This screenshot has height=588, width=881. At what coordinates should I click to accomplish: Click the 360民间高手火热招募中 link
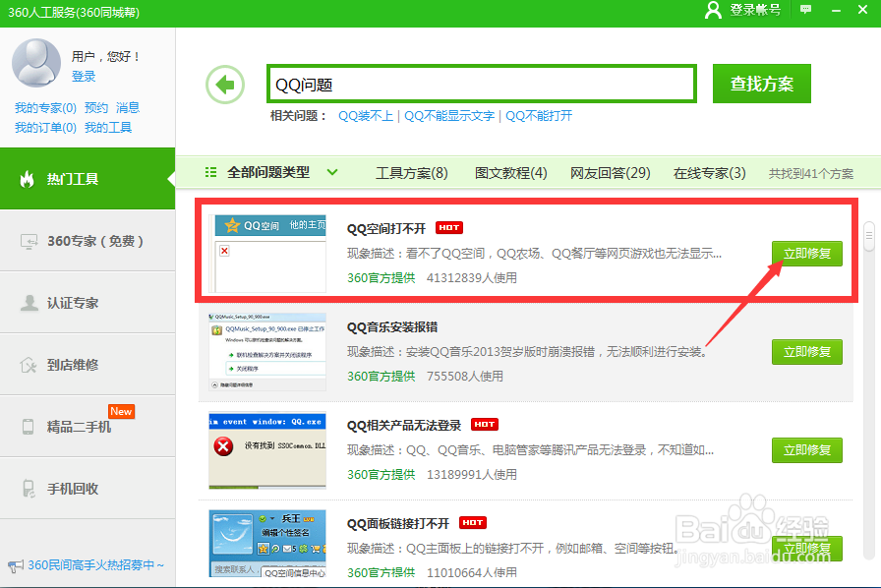[x=96, y=565]
